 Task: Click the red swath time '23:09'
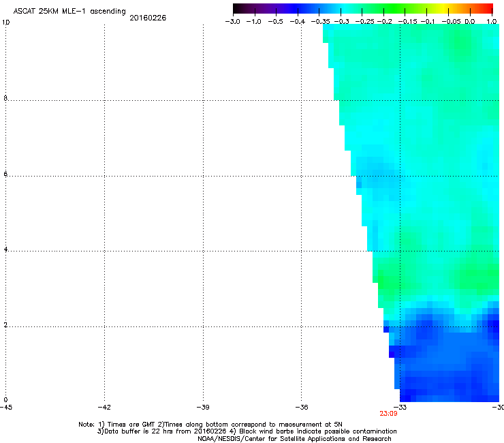tap(388, 414)
